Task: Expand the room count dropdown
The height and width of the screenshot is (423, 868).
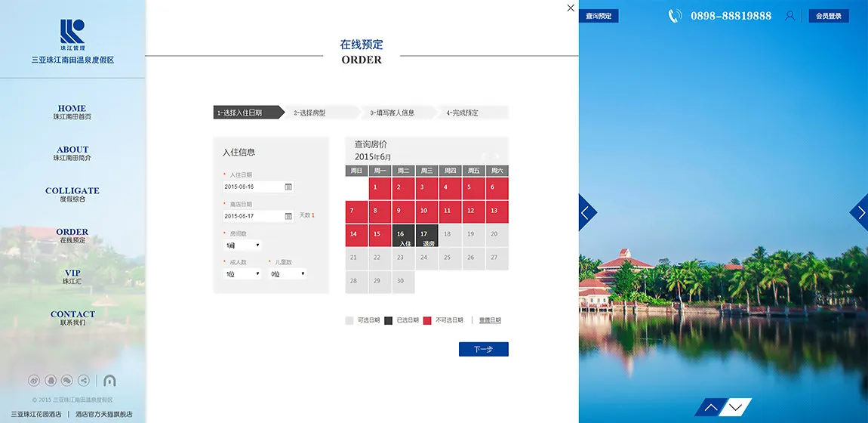Action: (x=242, y=245)
